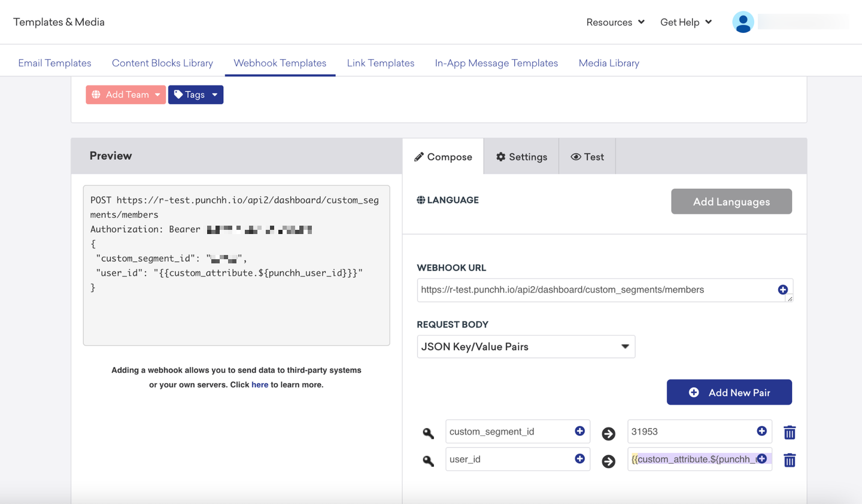862x504 pixels.
Task: Switch to Content Blocks Library tab
Action: click(x=162, y=63)
